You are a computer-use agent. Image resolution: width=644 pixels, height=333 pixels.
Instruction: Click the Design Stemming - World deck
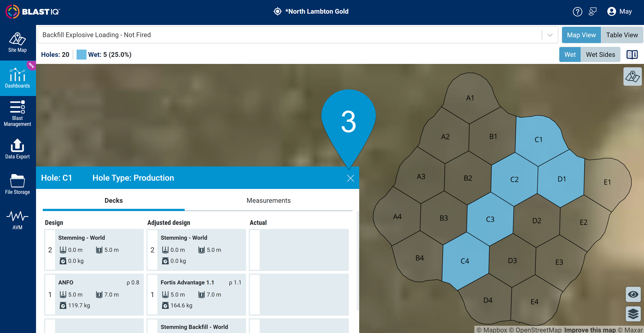(94, 250)
